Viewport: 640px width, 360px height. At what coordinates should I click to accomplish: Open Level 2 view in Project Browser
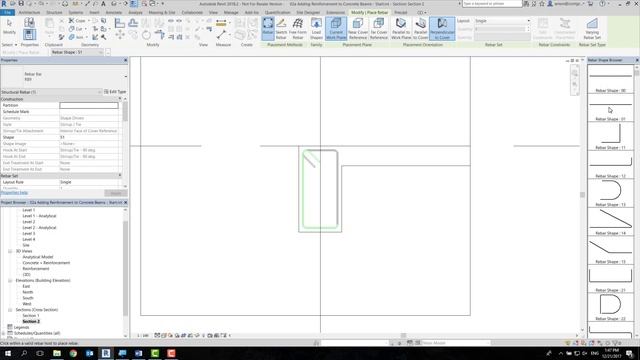point(29,222)
